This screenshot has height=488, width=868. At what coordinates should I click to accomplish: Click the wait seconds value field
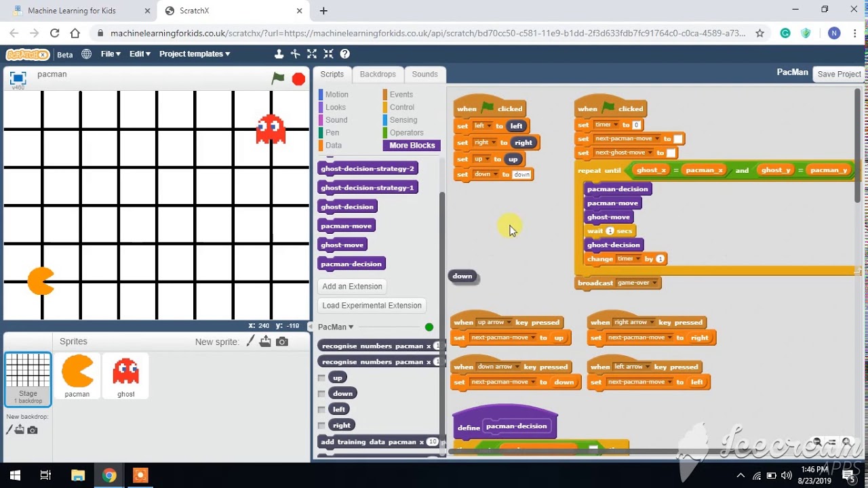click(610, 231)
